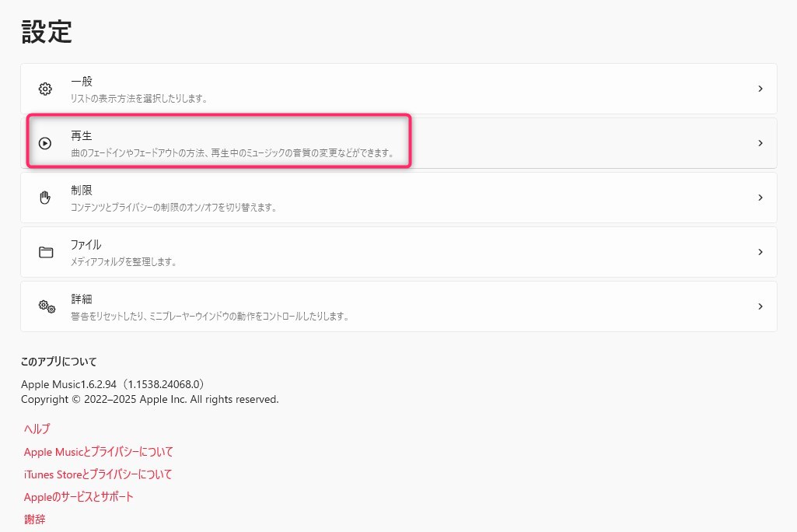Open the ヘルプ link
Image resolution: width=797 pixels, height=532 pixels.
point(37,429)
